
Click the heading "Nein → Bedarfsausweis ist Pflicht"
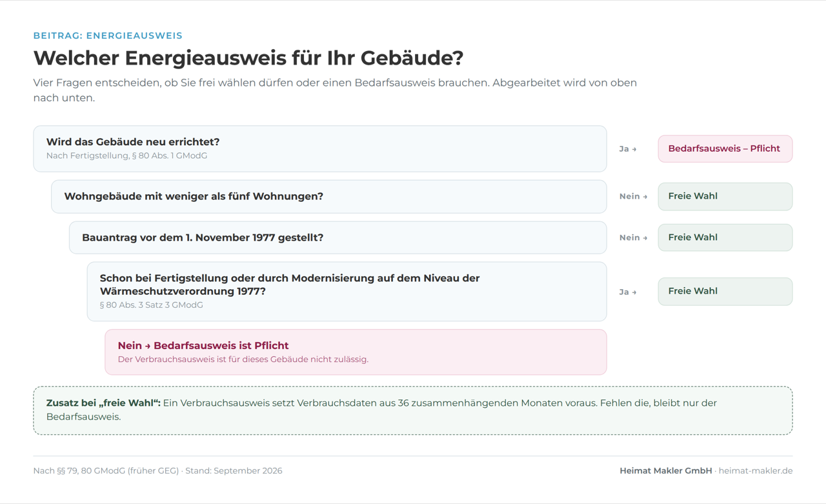coord(203,346)
